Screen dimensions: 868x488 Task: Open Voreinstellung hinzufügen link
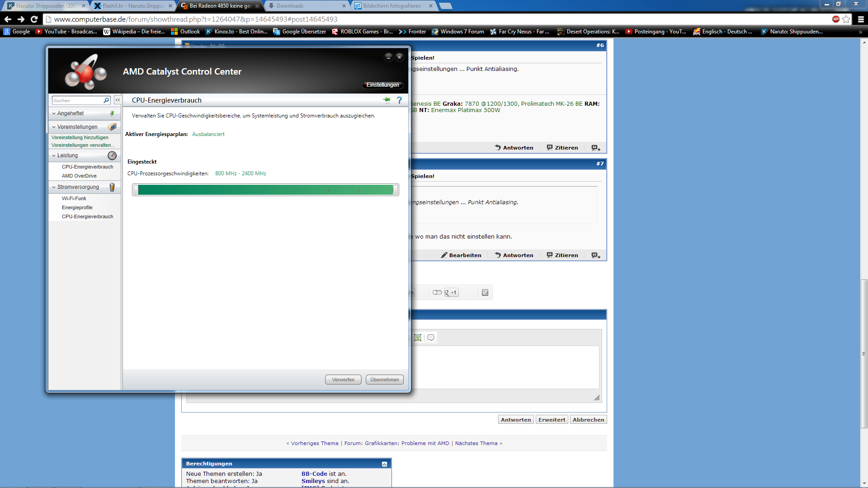click(x=80, y=137)
